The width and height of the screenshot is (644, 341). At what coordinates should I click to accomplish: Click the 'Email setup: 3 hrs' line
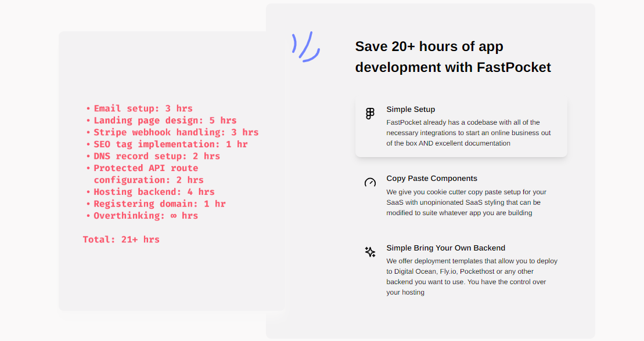pos(143,108)
